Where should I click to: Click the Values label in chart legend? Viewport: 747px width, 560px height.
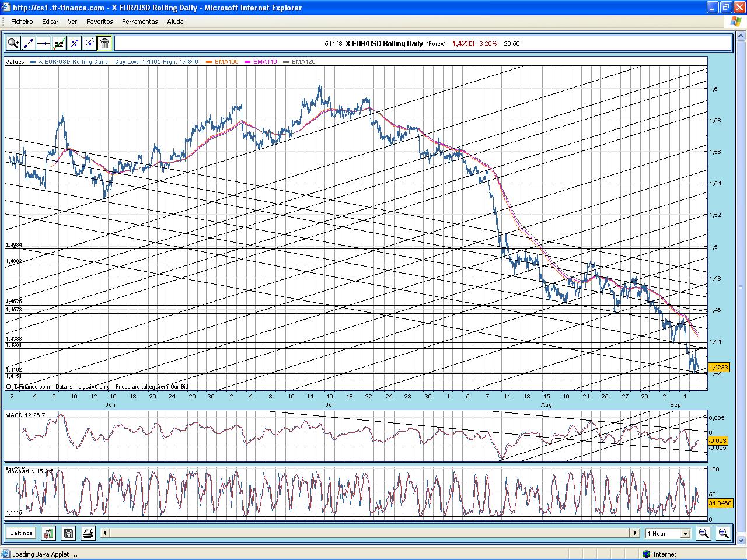click(x=15, y=61)
